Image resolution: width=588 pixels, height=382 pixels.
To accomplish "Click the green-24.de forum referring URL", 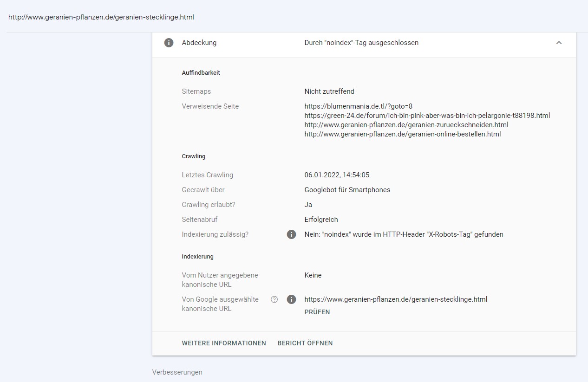I will pos(427,116).
